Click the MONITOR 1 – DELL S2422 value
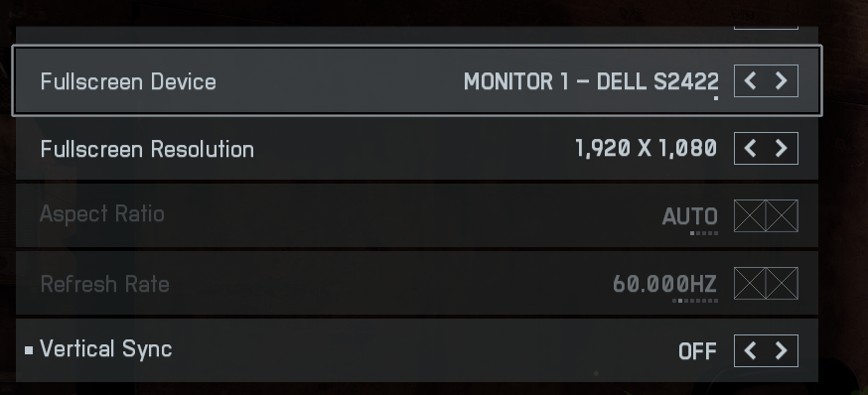This screenshot has height=395, width=868. pyautogui.click(x=591, y=81)
